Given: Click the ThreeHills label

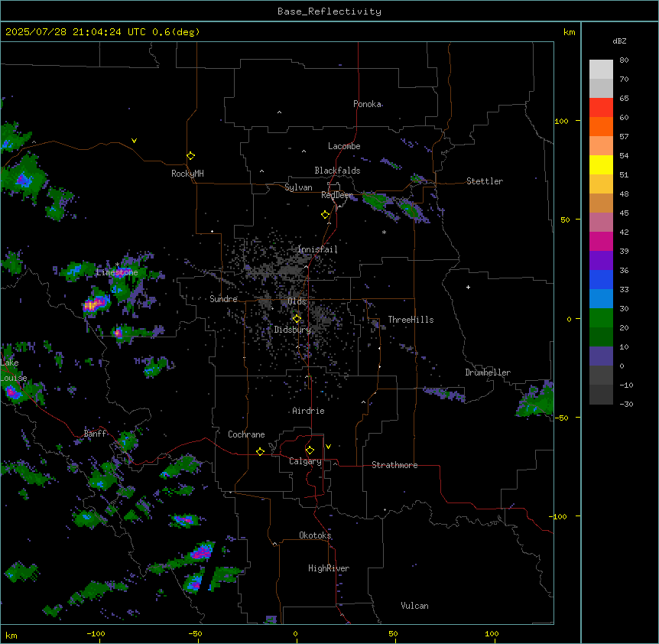Looking at the screenshot, I should point(411,320).
